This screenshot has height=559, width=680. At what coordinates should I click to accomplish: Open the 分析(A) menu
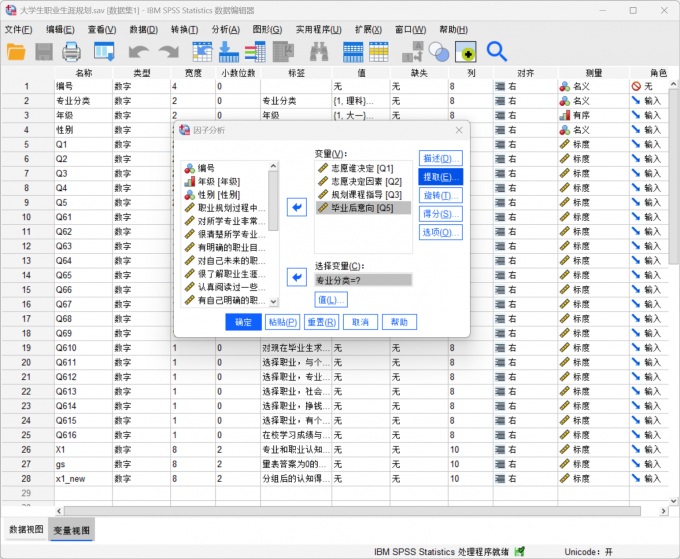(226, 29)
